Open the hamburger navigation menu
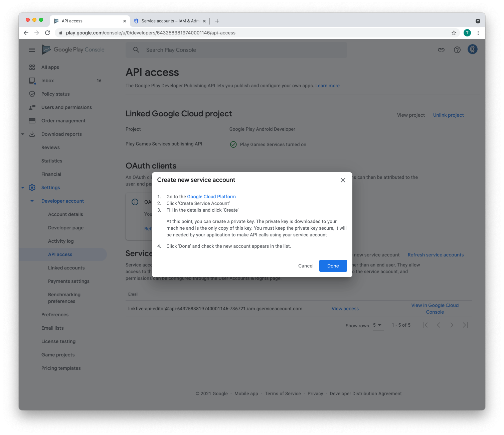This screenshot has height=435, width=504. pyautogui.click(x=32, y=50)
